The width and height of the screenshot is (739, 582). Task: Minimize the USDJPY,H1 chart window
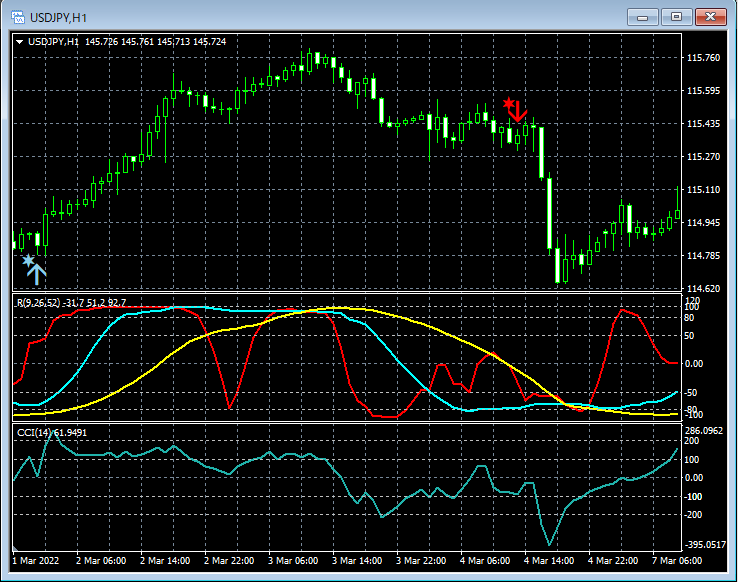[x=642, y=17]
